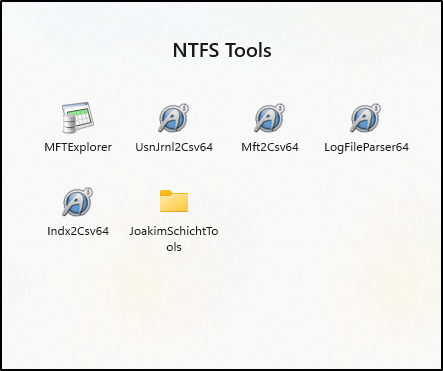Screen dimensions: 443x371
Task: Select the LogFileParser64 text label
Action: [x=366, y=147]
